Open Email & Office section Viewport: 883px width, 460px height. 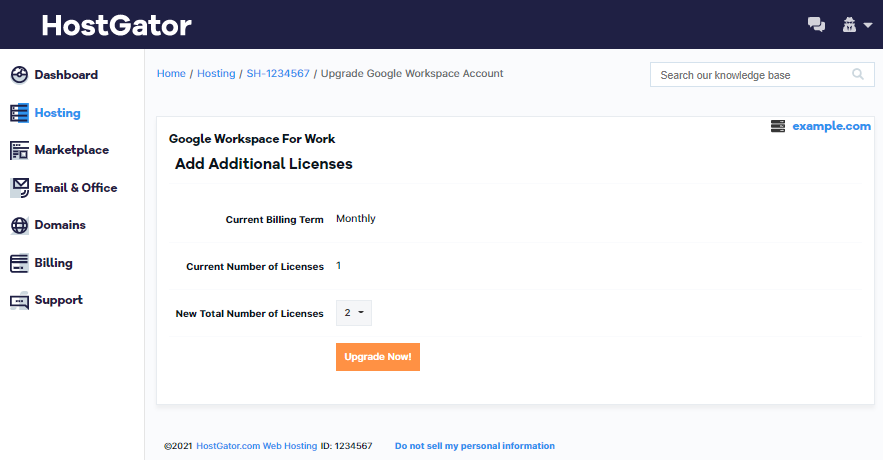pyautogui.click(x=76, y=187)
